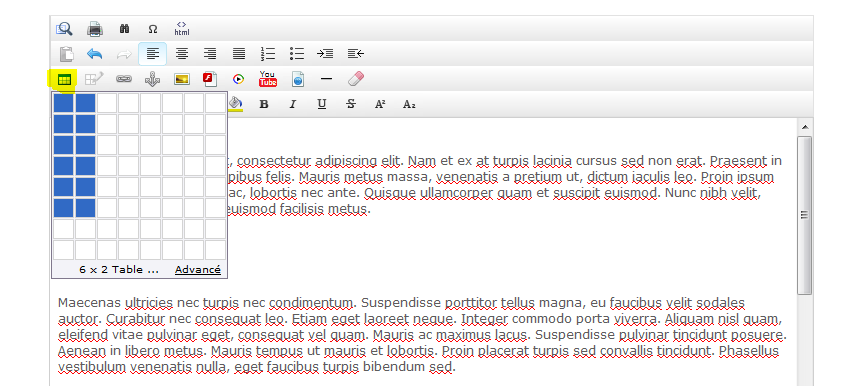The width and height of the screenshot is (862, 386).
Task: Click the editor scrollbar up arrow
Action: pyautogui.click(x=804, y=127)
